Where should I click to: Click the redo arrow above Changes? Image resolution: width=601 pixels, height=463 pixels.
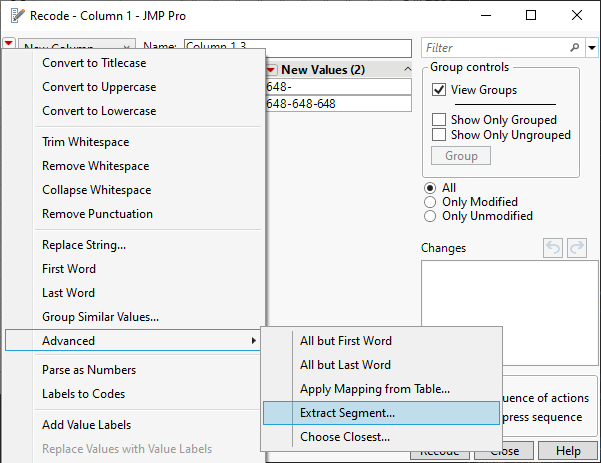point(576,248)
